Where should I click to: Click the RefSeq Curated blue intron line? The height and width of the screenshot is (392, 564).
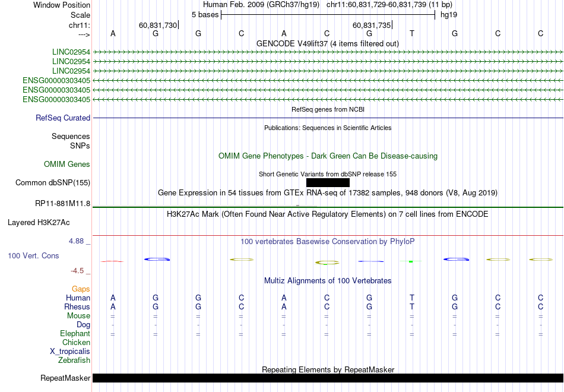pyautogui.click(x=328, y=118)
